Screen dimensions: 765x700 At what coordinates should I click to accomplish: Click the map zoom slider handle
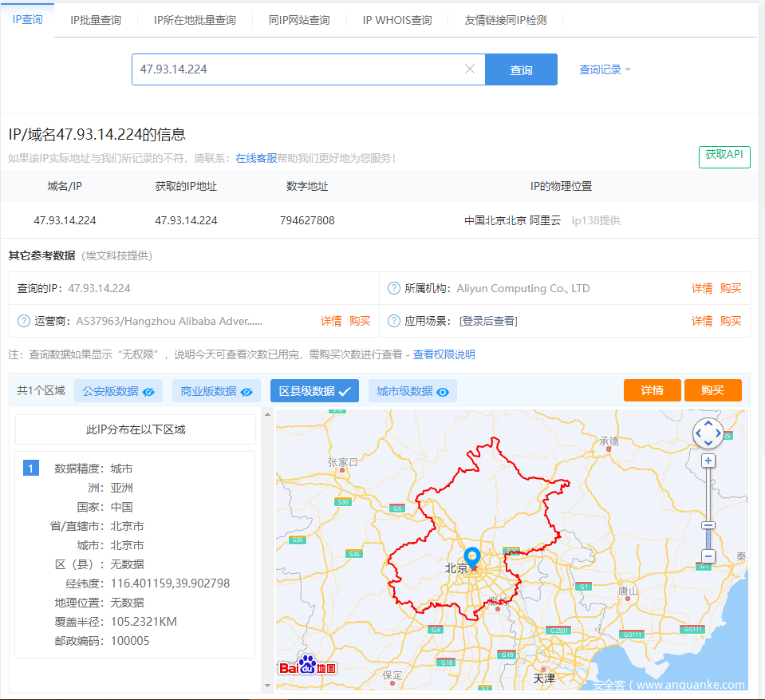coord(708,525)
